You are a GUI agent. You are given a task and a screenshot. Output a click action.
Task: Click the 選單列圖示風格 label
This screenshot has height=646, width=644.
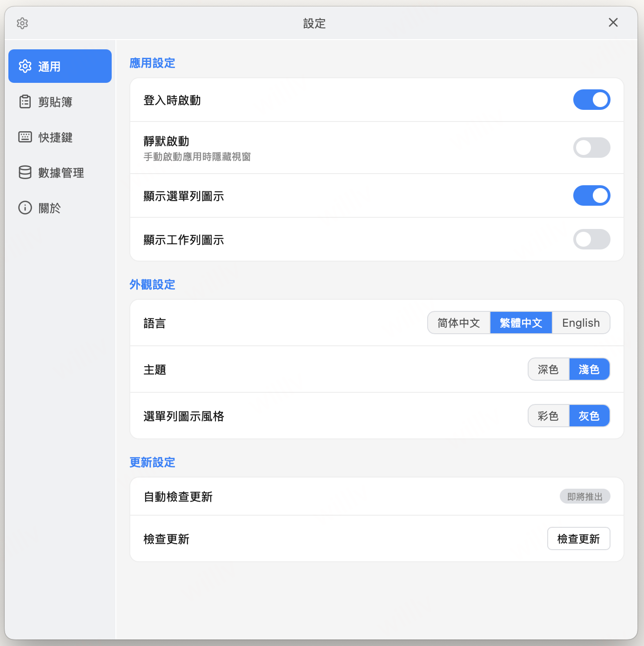[x=184, y=416]
